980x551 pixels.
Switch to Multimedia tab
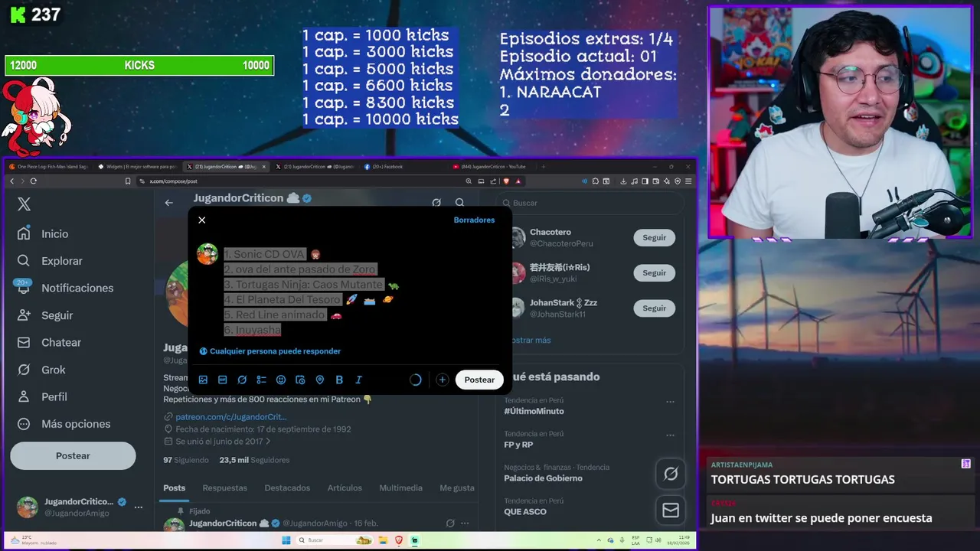(x=400, y=488)
